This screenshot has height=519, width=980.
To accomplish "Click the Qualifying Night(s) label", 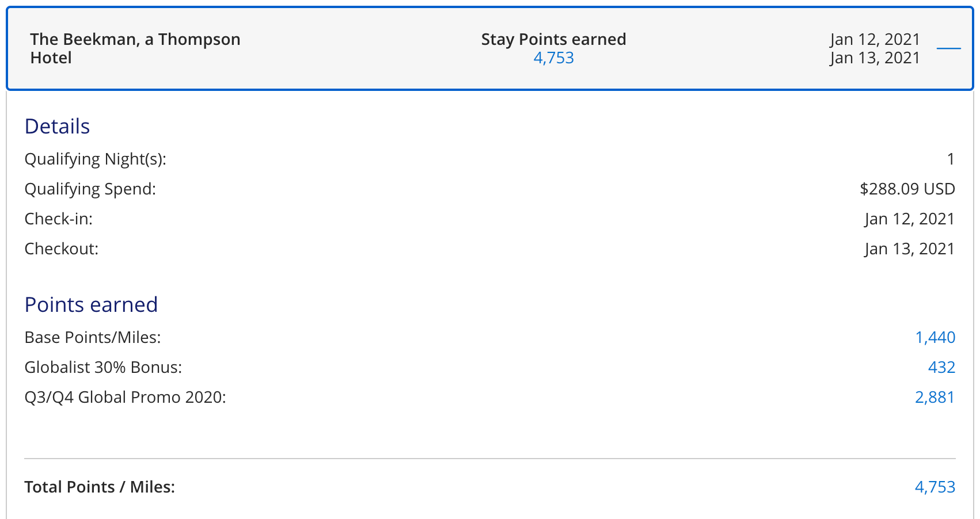I will pyautogui.click(x=95, y=159).
